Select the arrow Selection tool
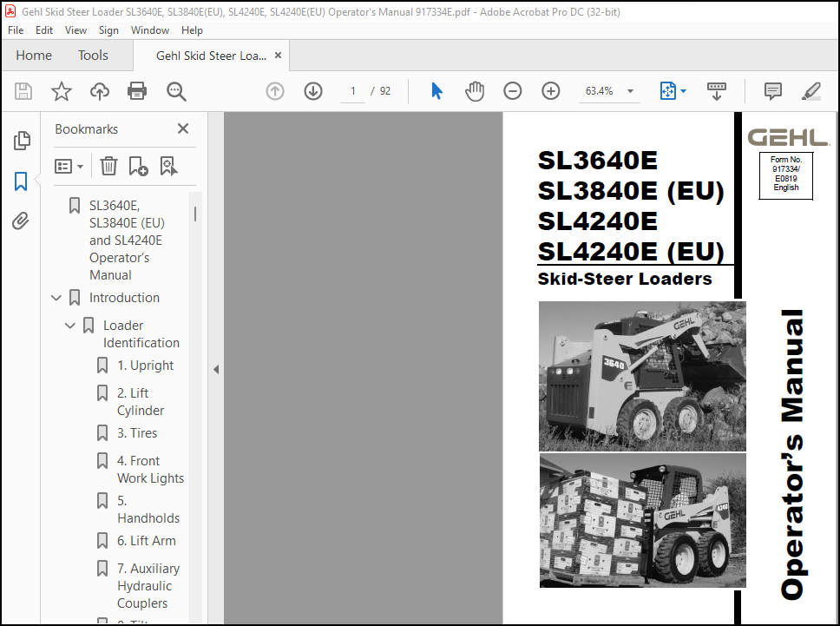840x626 pixels. [436, 91]
